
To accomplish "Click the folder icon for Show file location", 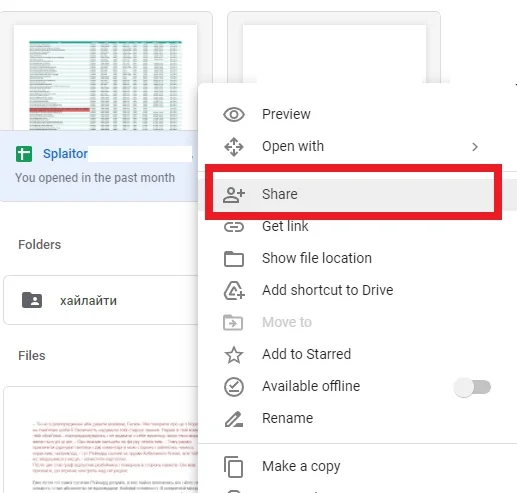I will click(x=234, y=259).
